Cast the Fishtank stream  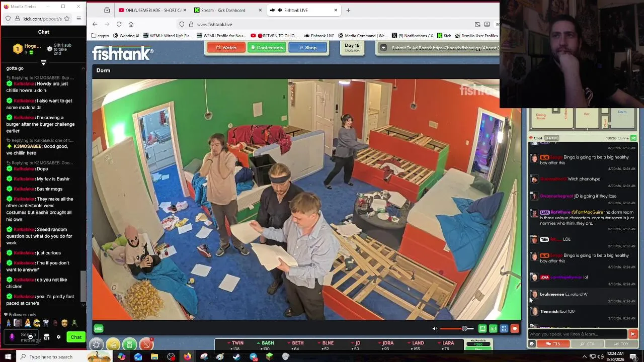coord(493,329)
